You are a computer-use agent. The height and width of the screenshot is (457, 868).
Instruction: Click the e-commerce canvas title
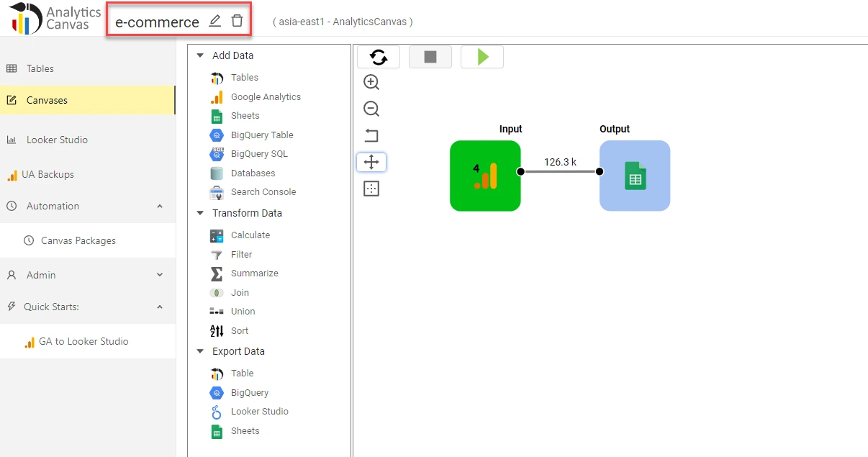click(158, 22)
